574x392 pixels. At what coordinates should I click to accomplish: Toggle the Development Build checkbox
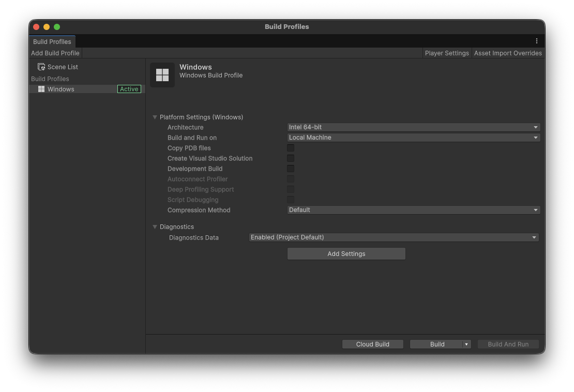[291, 169]
